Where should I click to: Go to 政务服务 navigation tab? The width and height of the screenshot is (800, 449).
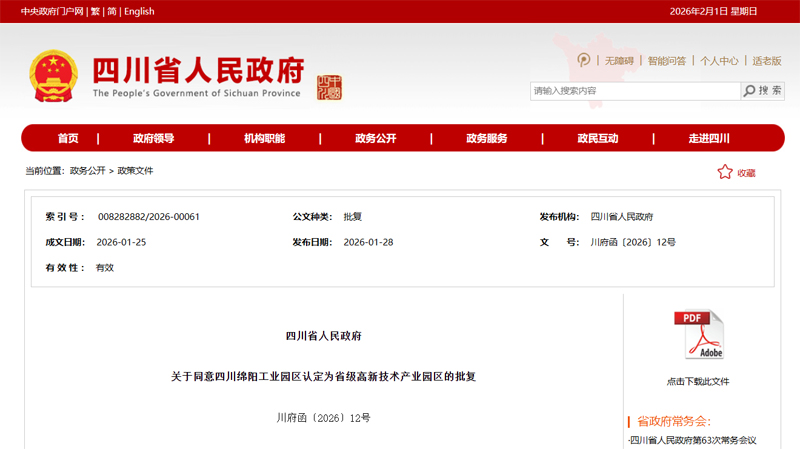(486, 138)
